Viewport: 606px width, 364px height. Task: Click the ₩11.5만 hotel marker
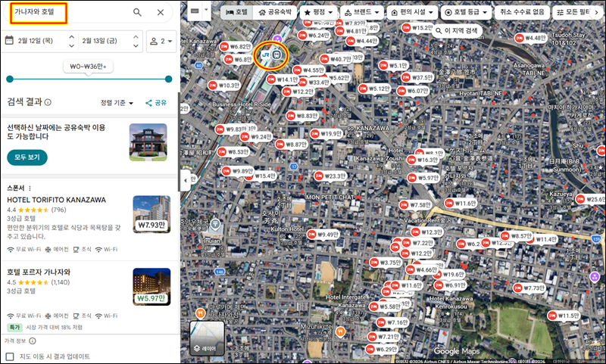564,316
